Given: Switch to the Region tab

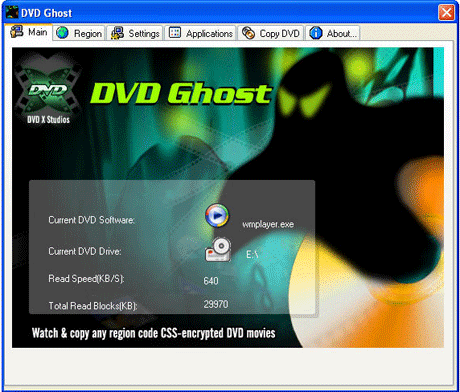Looking at the screenshot, I should [x=79, y=33].
